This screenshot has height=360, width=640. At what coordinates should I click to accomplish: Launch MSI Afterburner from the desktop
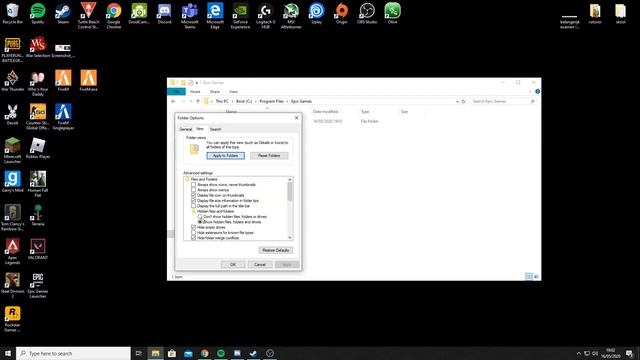pyautogui.click(x=291, y=16)
